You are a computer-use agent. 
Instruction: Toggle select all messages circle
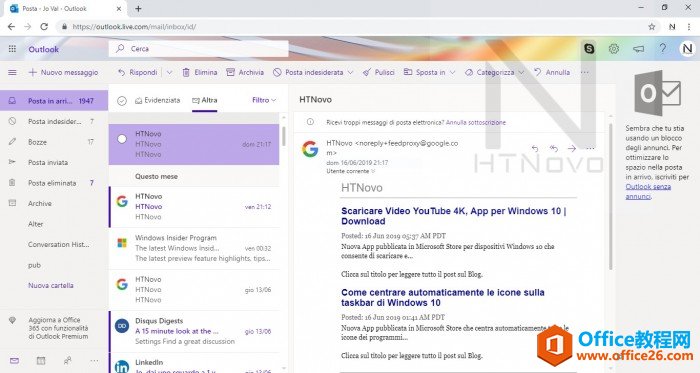coord(122,101)
